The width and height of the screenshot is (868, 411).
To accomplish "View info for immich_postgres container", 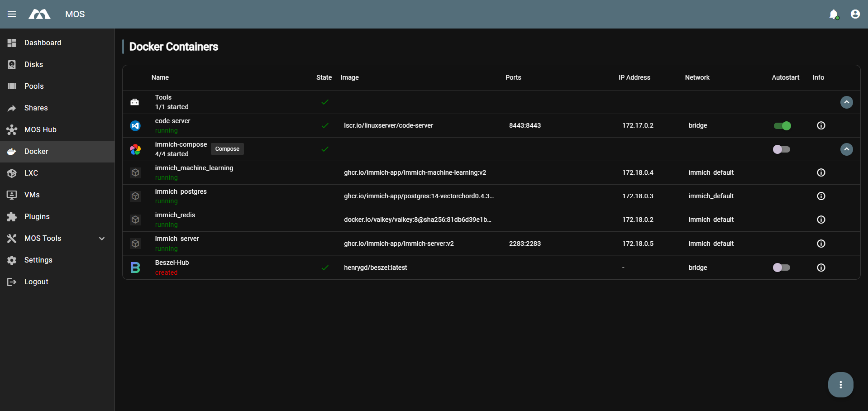I will [x=821, y=196].
